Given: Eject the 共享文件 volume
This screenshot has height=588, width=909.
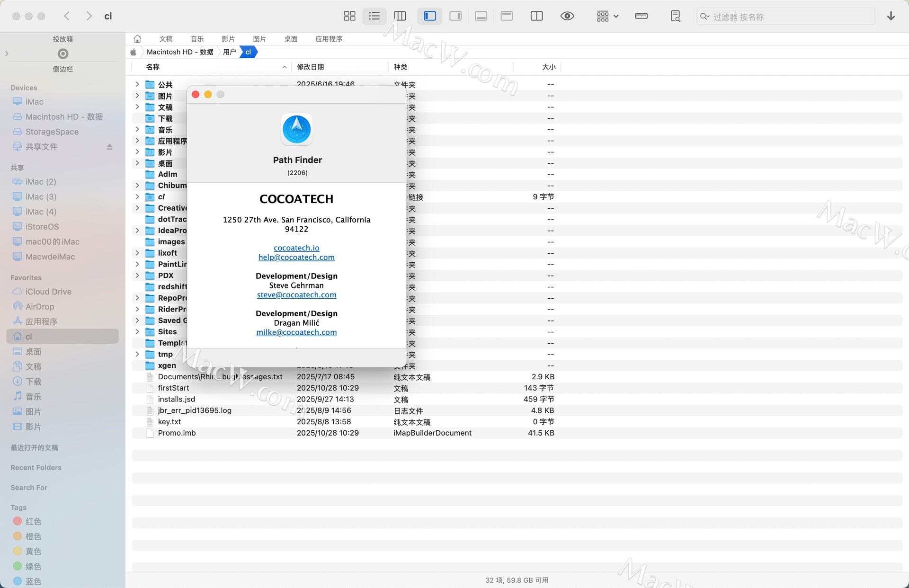Looking at the screenshot, I should click(109, 147).
